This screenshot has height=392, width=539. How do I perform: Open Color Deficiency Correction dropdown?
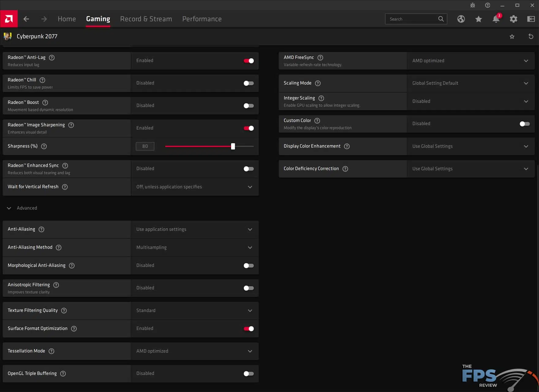pyautogui.click(x=471, y=169)
